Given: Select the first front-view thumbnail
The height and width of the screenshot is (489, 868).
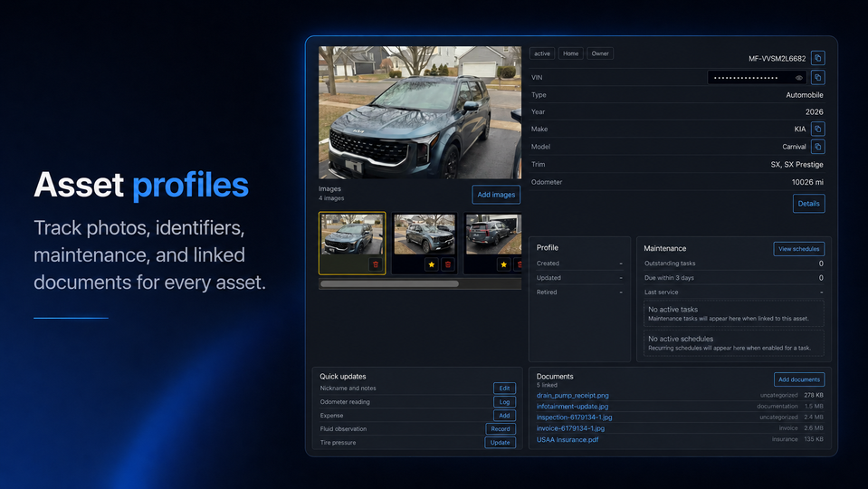Looking at the screenshot, I should 352,235.
